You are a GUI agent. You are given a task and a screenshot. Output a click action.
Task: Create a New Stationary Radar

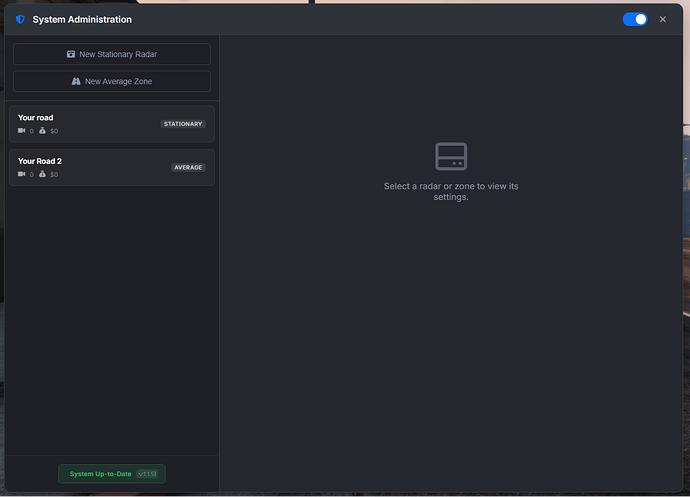click(112, 54)
